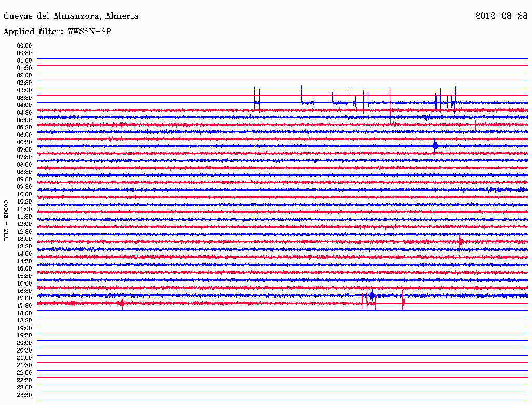Viewport: 532px width, 405px height.
Task: Select the 11:30 time label
Action: click(x=24, y=217)
